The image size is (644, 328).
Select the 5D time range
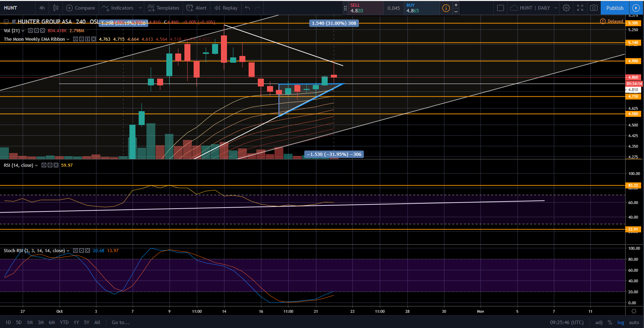(x=19, y=322)
